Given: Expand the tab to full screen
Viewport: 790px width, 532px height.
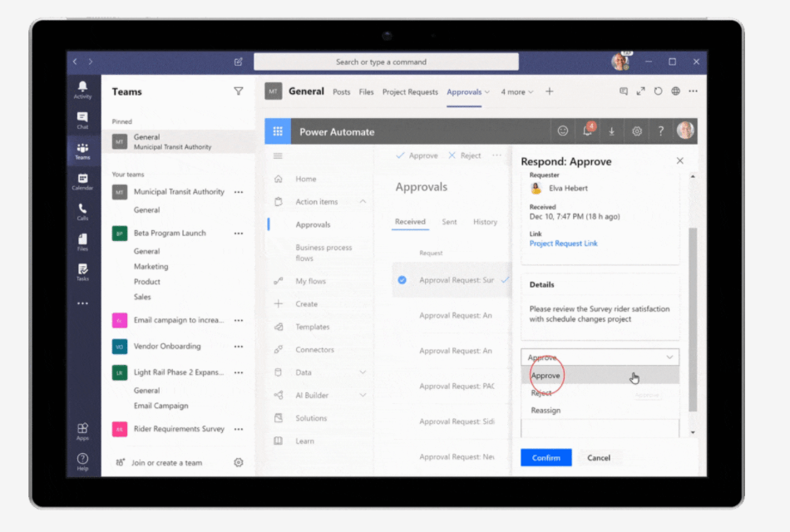Looking at the screenshot, I should tap(640, 91).
